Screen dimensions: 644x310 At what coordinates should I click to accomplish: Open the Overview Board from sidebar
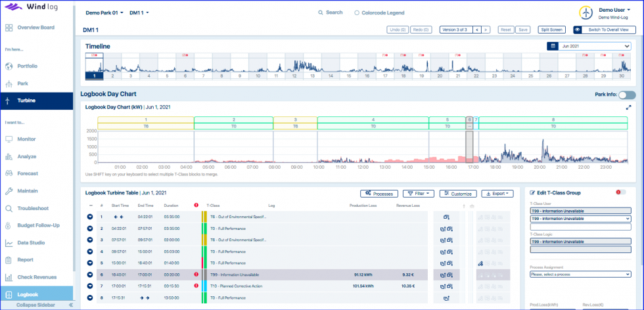coord(35,28)
